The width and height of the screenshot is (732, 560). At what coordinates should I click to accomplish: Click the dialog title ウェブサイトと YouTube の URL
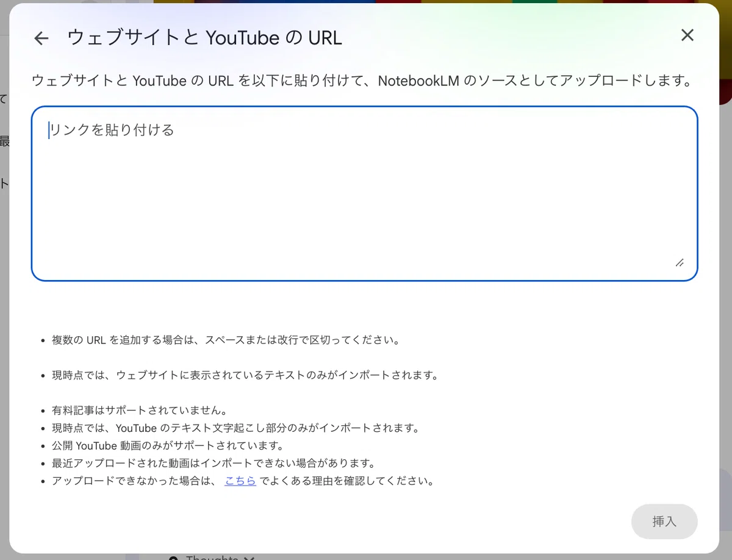pos(204,38)
